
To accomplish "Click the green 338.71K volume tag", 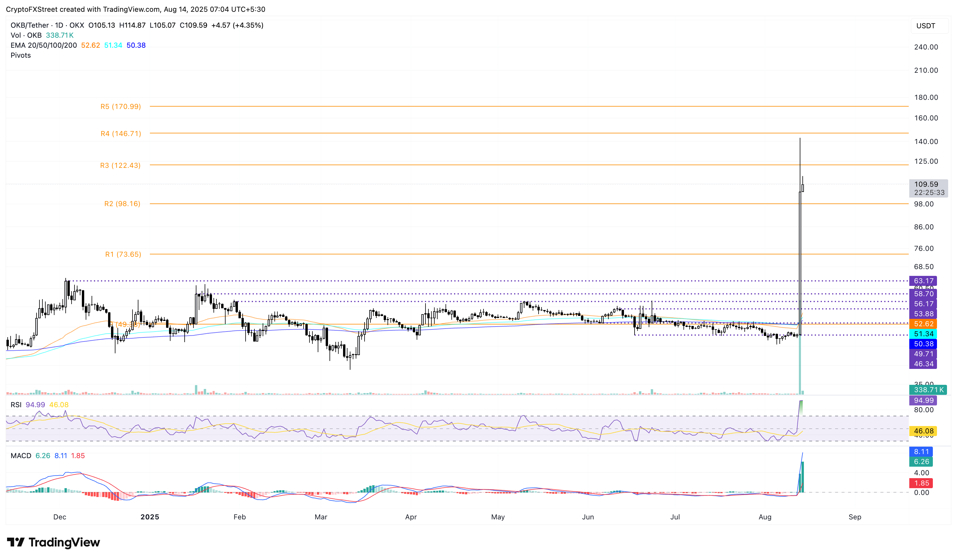I will tap(928, 390).
